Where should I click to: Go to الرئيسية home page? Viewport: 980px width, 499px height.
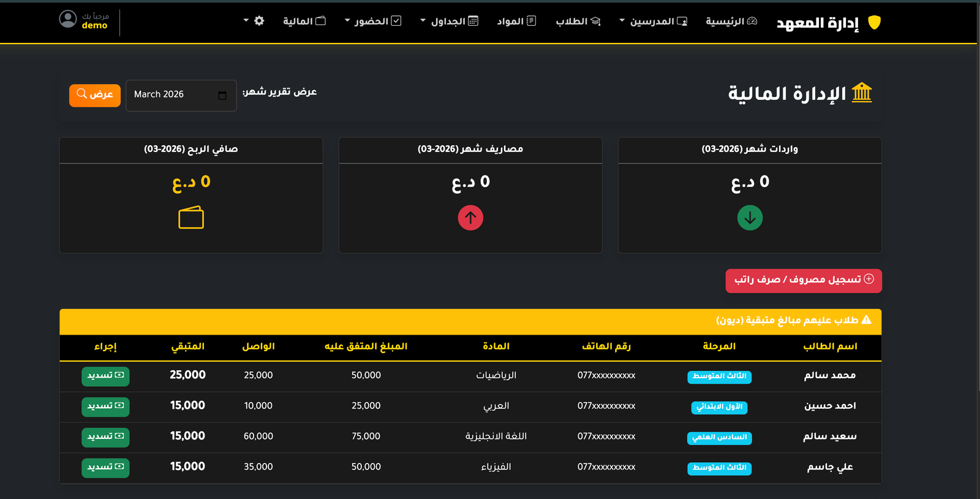731,21
